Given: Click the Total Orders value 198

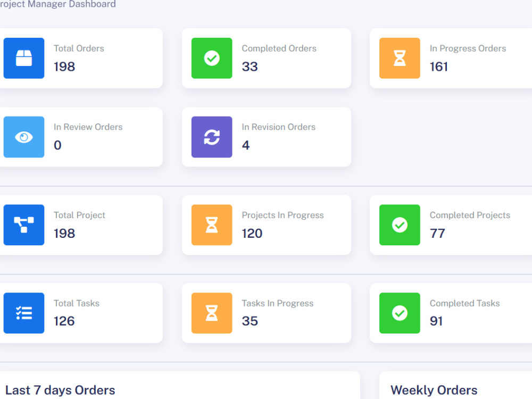Looking at the screenshot, I should [64, 66].
